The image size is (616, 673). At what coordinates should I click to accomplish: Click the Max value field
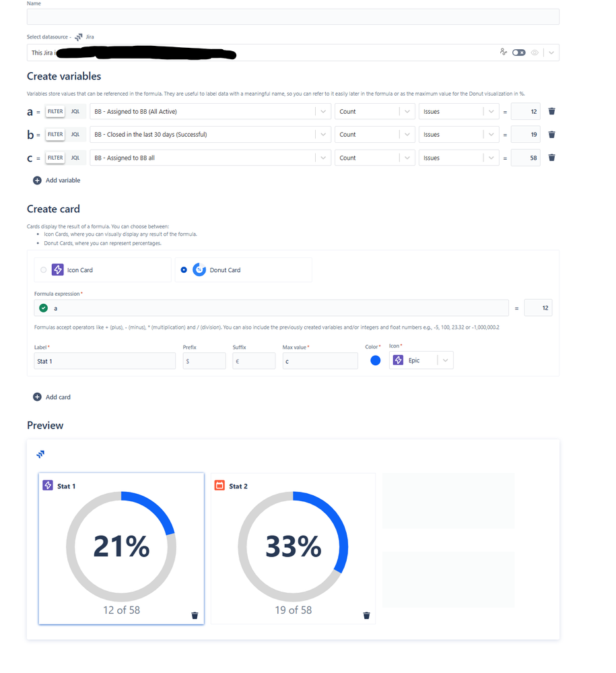320,361
